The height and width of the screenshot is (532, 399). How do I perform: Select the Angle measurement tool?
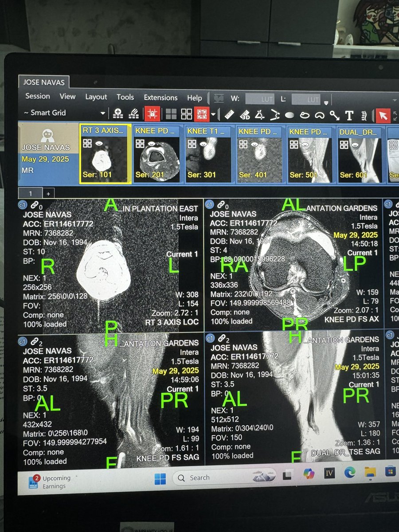pyautogui.click(x=260, y=115)
